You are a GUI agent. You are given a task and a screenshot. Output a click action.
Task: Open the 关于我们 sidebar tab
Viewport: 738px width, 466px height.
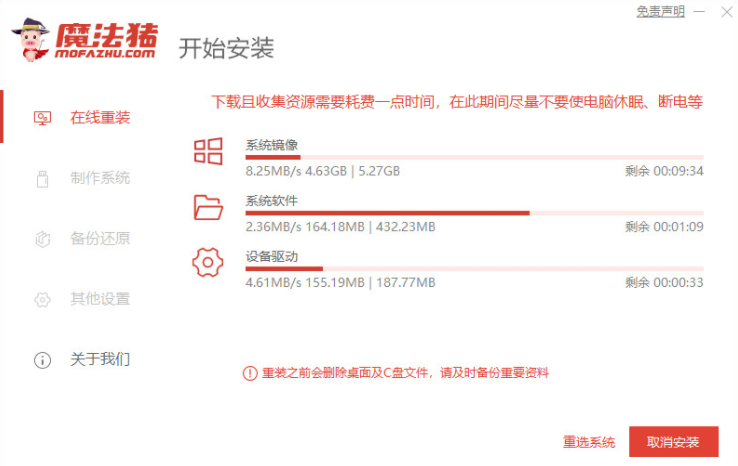point(100,360)
